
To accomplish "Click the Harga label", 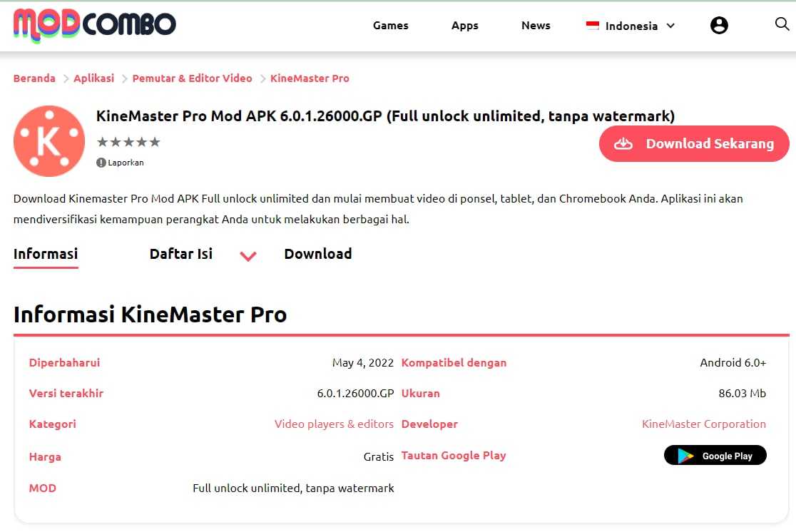I will coord(45,456).
